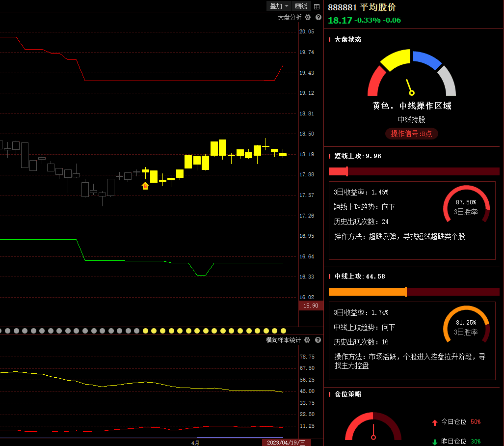
Task: Click the 昨日仓位 30% value
Action: point(476,442)
